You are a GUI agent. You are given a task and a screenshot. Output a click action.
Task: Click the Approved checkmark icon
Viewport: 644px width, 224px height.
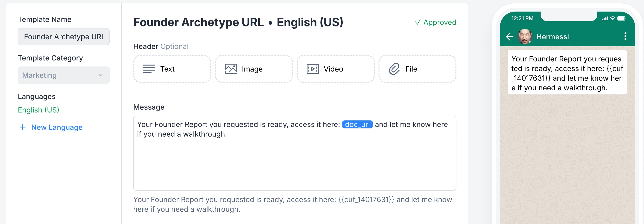point(417,23)
